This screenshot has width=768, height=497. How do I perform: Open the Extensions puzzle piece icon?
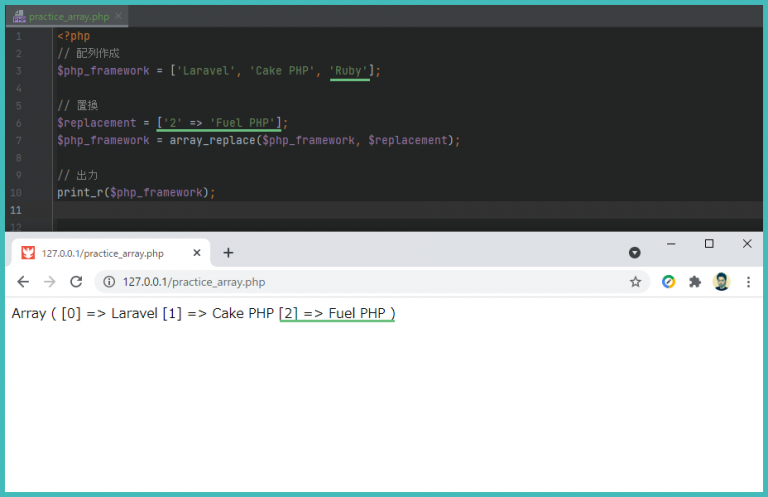(695, 282)
